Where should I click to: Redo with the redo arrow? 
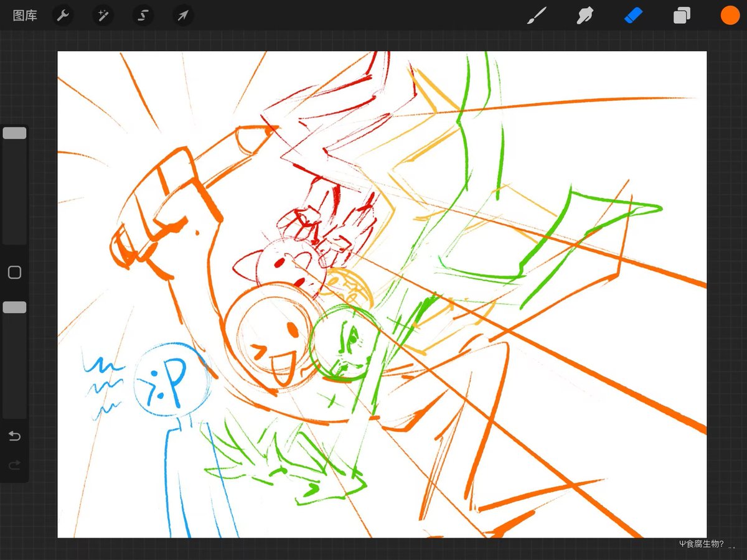[x=14, y=465]
